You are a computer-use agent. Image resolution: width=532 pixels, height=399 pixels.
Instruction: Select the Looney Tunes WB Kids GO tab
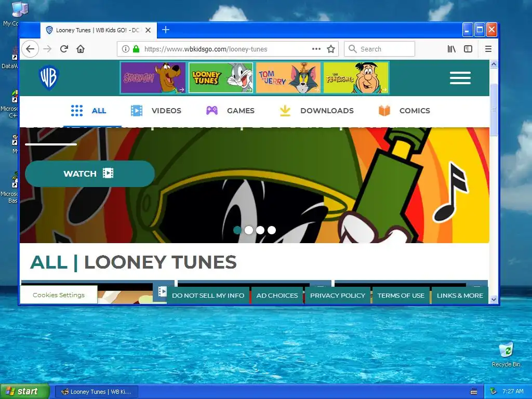(x=98, y=30)
